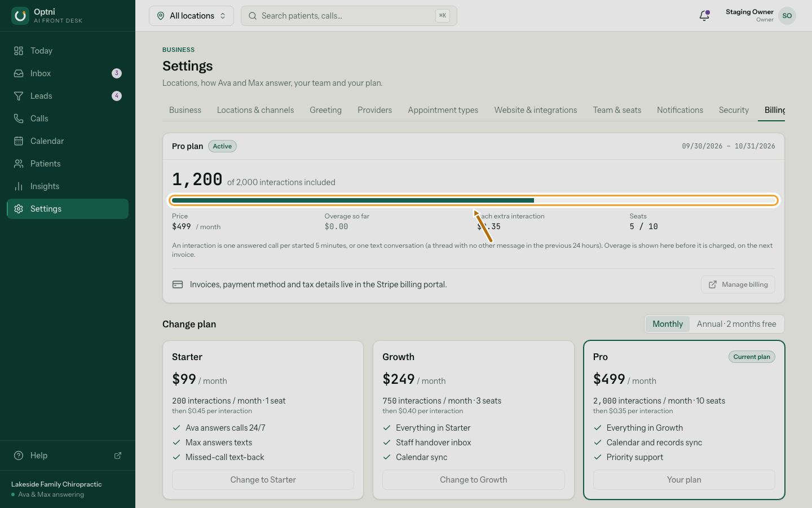Image resolution: width=812 pixels, height=508 pixels.
Task: Click the Calls phone icon
Action: [x=19, y=119]
